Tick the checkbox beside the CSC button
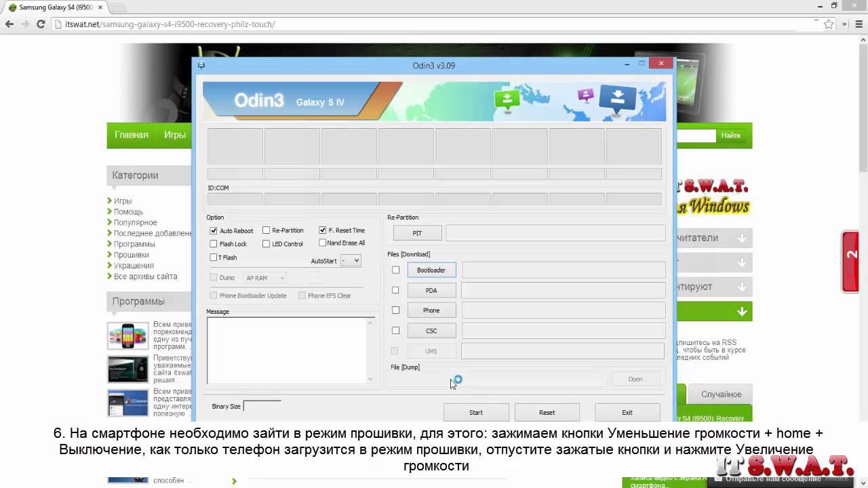 pos(395,331)
